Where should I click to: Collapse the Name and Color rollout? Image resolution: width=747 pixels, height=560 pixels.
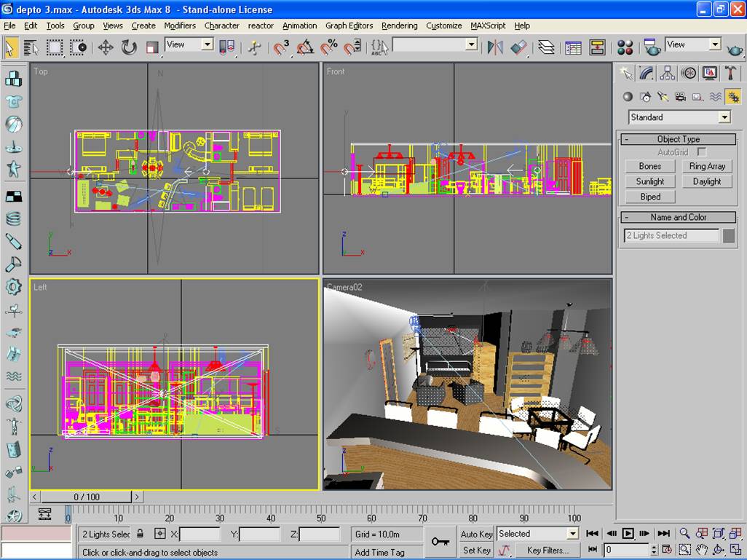pos(679,217)
